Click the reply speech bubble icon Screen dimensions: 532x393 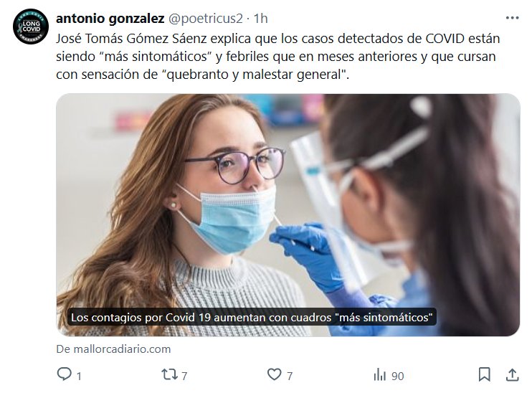[x=64, y=374]
